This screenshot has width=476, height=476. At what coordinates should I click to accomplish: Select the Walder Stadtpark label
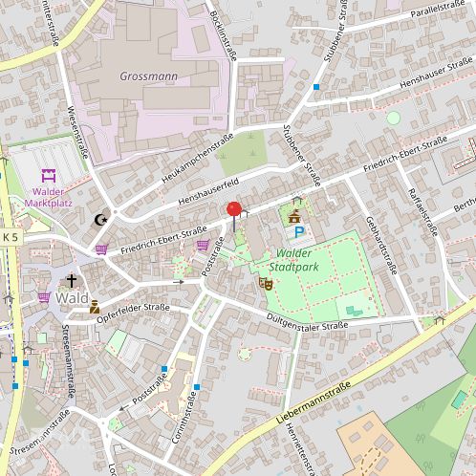pos(293,260)
